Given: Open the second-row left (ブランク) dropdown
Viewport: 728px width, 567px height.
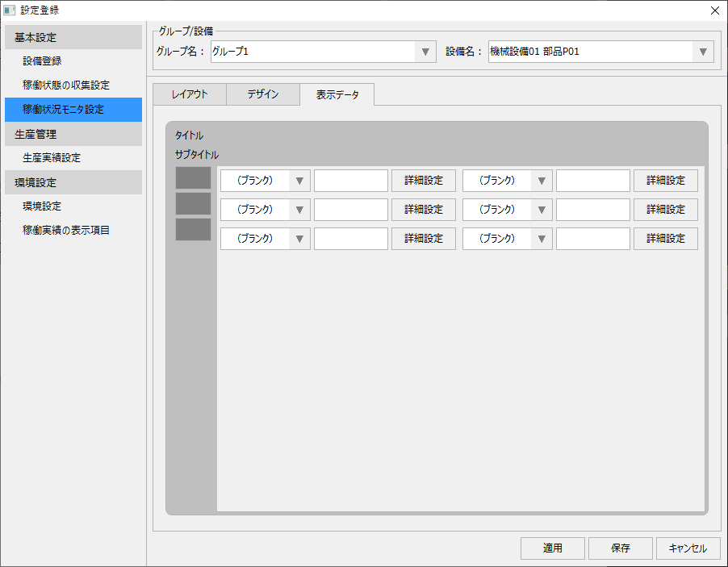Looking at the screenshot, I should [299, 209].
